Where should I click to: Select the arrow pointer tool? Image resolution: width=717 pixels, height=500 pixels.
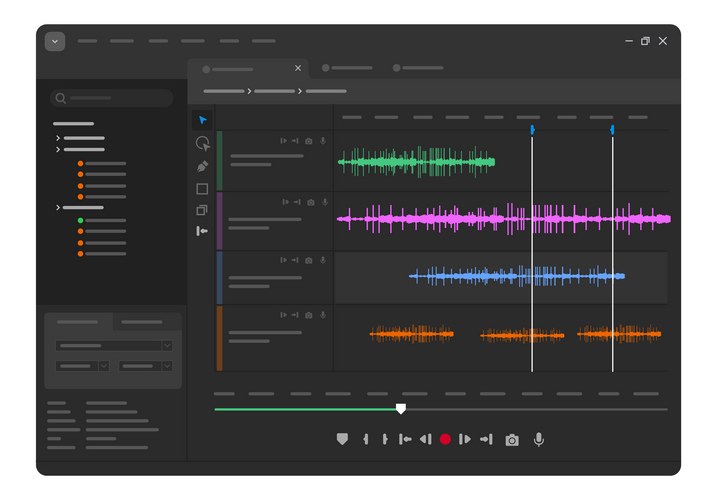point(203,120)
